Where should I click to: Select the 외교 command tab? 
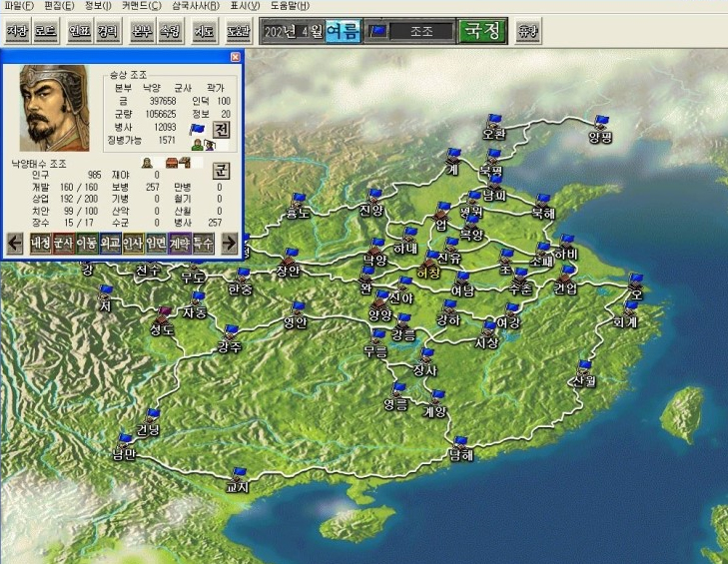click(110, 243)
